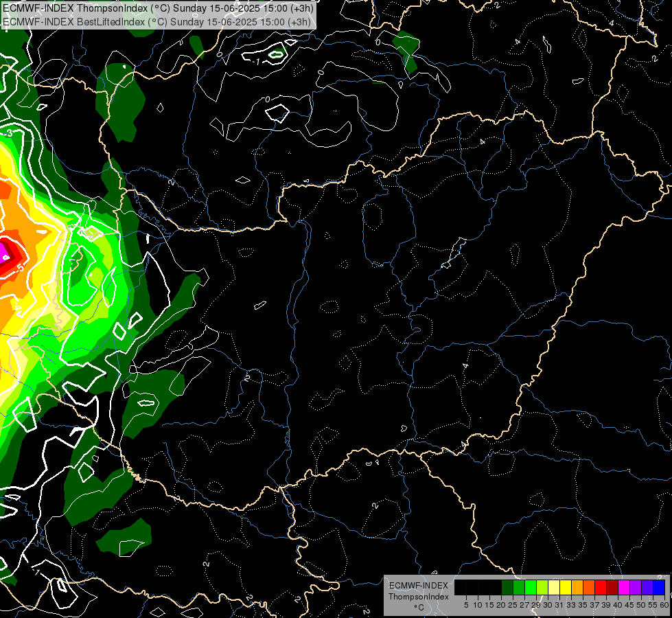This screenshot has width=672, height=618.
Task: Pick the blue 55–60 legend swatch
Action: tap(659, 587)
